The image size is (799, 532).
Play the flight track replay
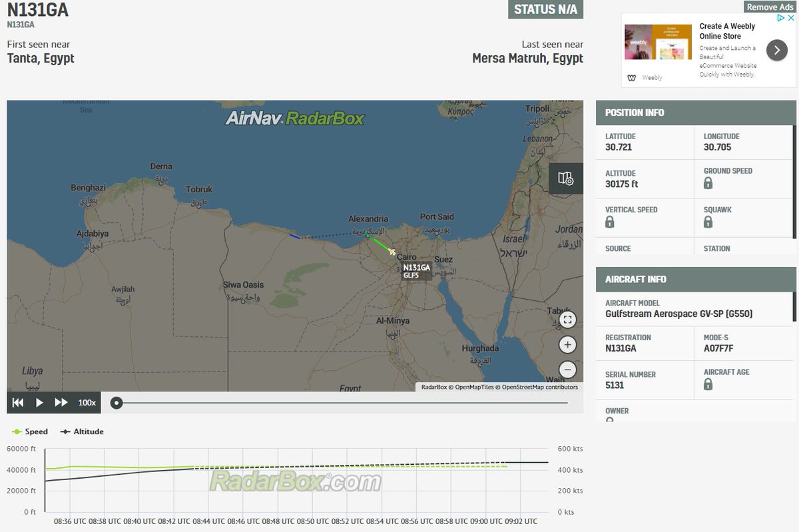click(x=39, y=402)
